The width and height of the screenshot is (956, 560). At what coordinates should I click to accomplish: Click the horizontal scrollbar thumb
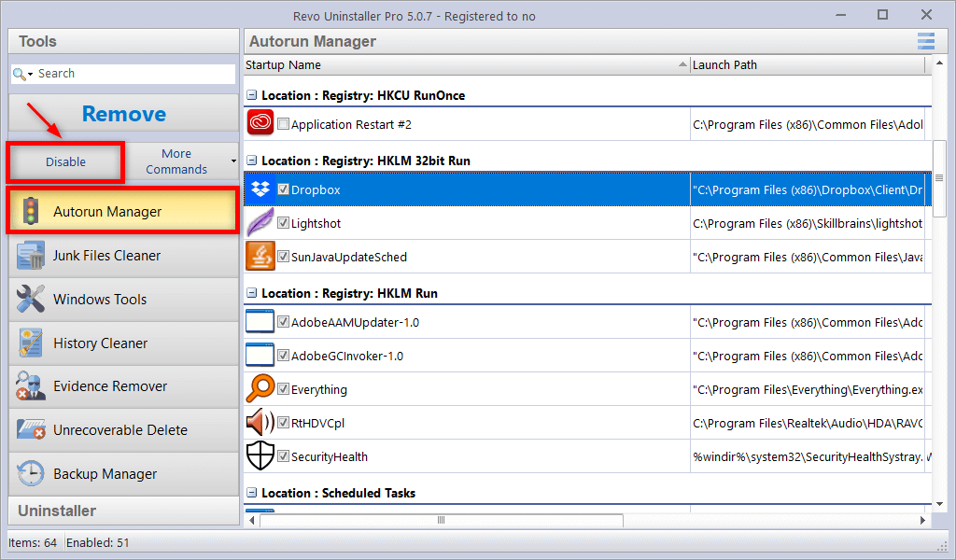442,520
